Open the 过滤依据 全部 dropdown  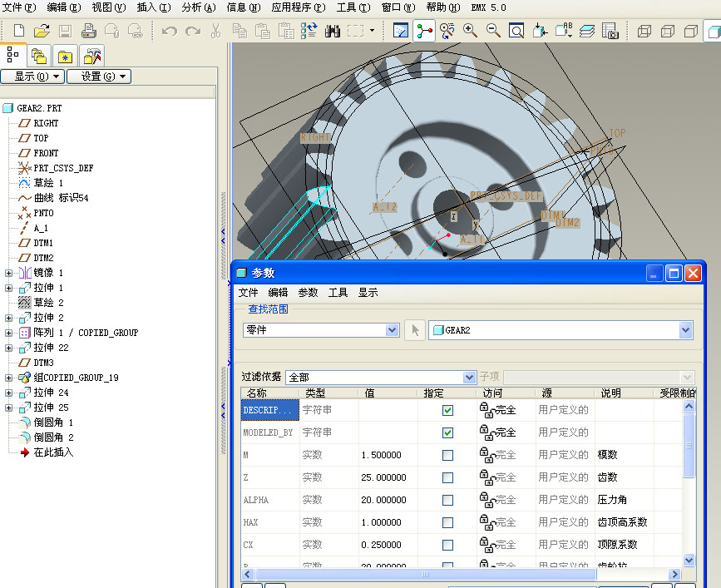(x=469, y=378)
